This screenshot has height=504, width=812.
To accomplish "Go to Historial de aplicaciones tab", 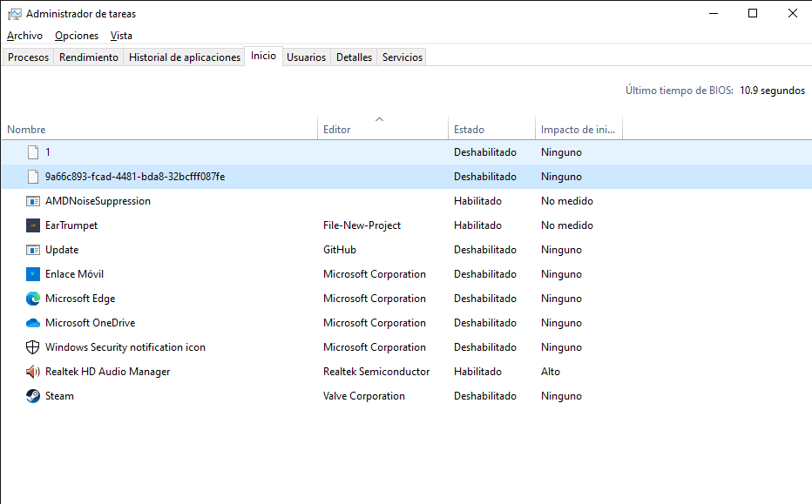I will click(x=185, y=57).
